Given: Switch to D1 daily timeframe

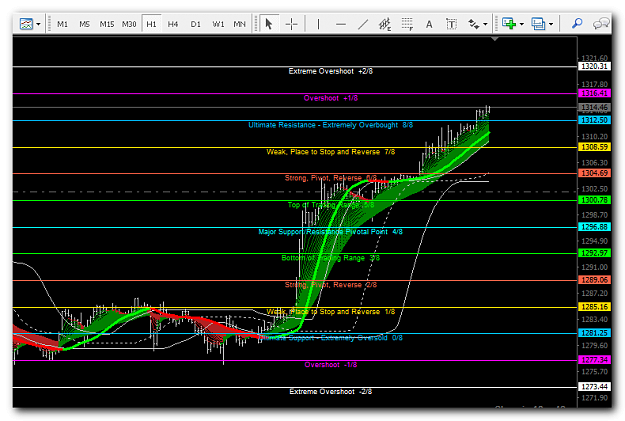Looking at the screenshot, I should coord(195,24).
